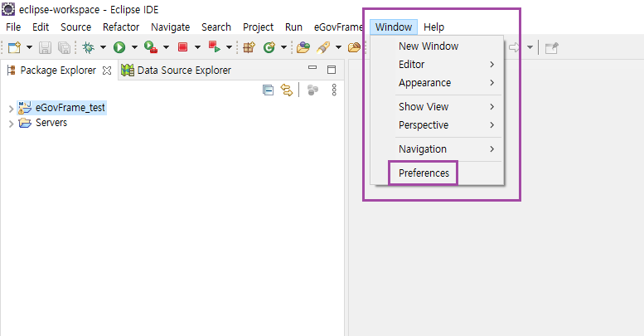Image resolution: width=644 pixels, height=336 pixels.
Task: Open the Navigate menu
Action: coord(171,27)
